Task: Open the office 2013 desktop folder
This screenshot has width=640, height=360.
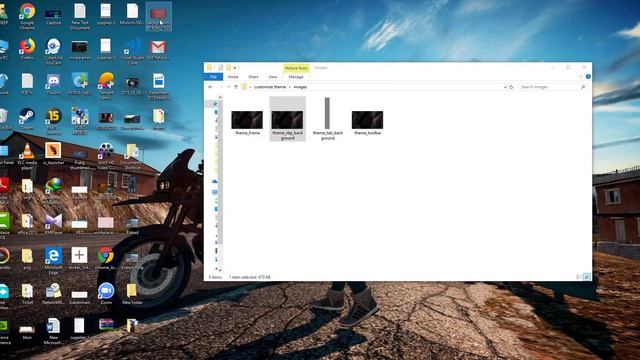Action: point(27,223)
